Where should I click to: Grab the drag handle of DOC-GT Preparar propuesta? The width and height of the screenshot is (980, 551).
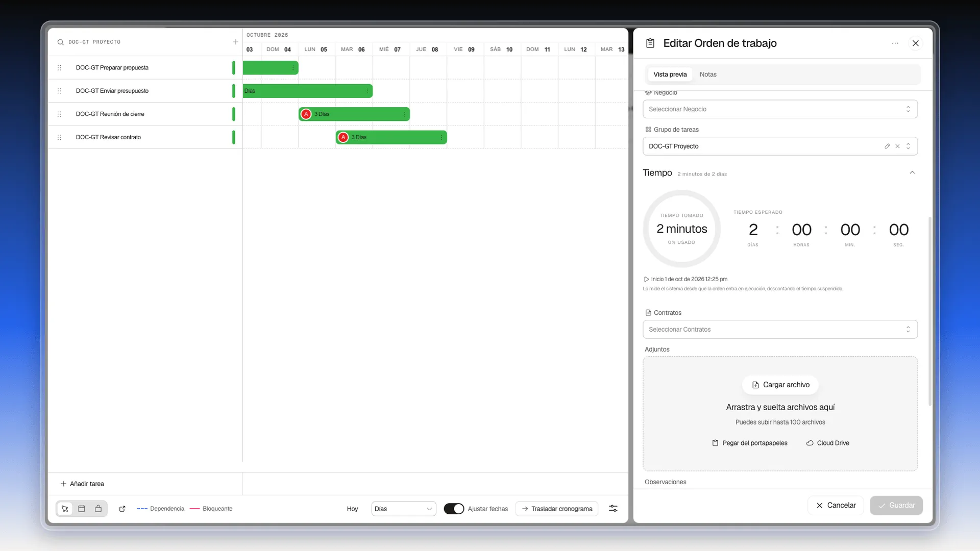(59, 68)
